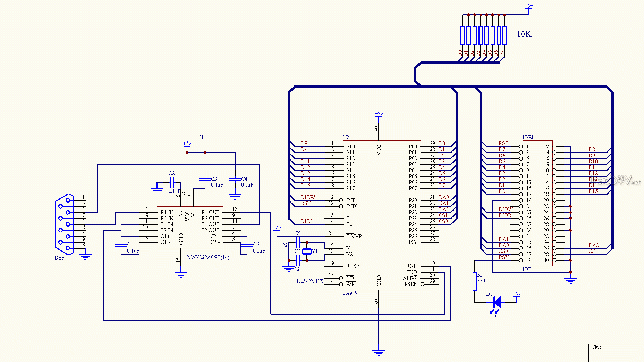Select the 11.0592MHZ frequency label

coord(308,281)
